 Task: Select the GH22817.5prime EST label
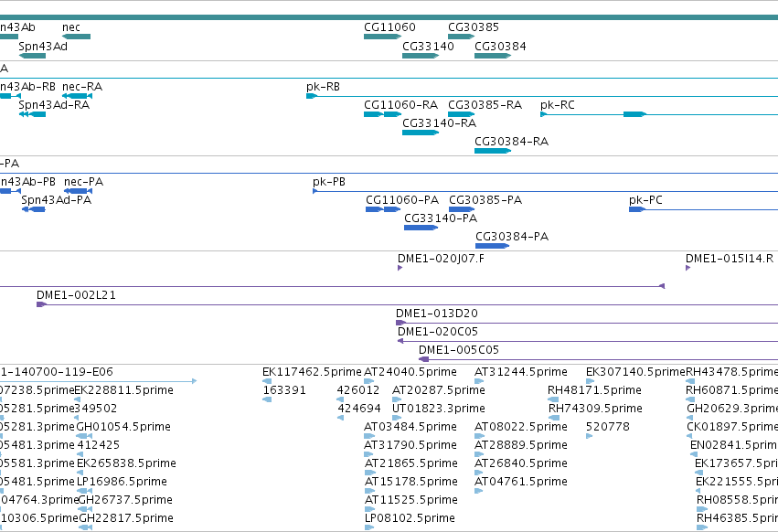point(126,518)
